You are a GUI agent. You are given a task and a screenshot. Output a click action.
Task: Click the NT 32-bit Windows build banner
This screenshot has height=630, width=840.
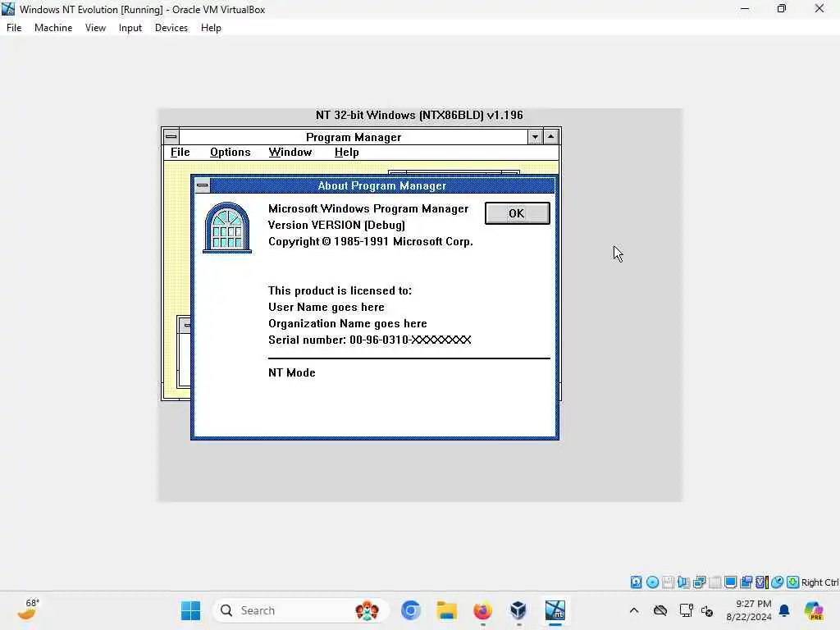(x=419, y=115)
